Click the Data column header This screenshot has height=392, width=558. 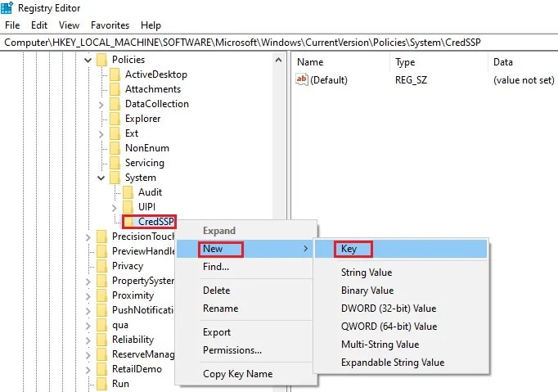[x=523, y=62]
